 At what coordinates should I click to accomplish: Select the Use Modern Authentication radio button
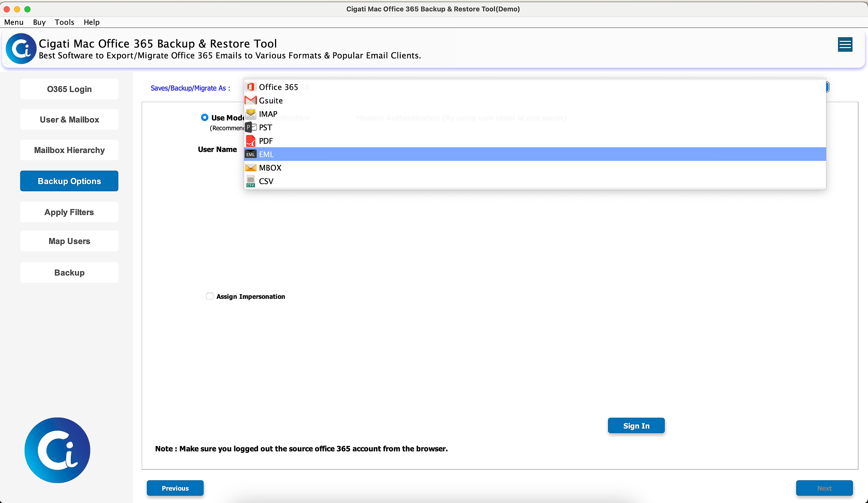tap(204, 117)
